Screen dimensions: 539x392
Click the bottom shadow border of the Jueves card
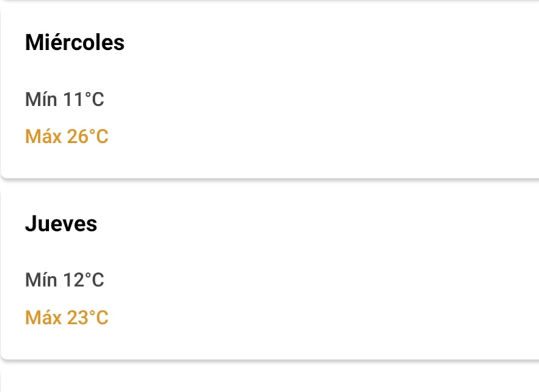(x=270, y=360)
